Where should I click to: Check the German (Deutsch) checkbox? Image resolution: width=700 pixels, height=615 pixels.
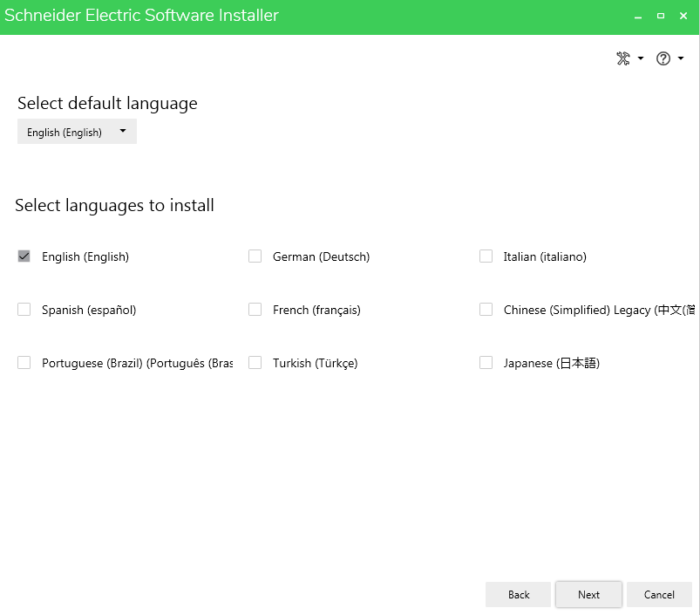pyautogui.click(x=255, y=256)
